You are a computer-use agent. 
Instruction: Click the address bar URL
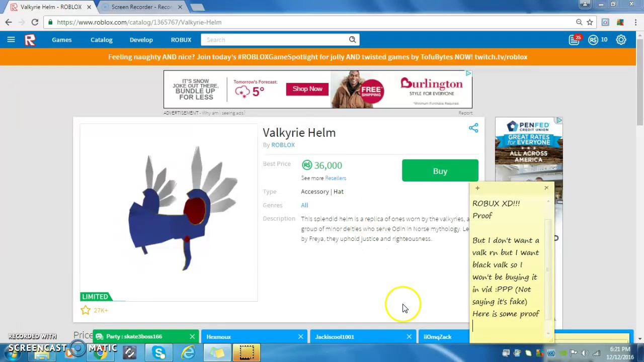[139, 22]
